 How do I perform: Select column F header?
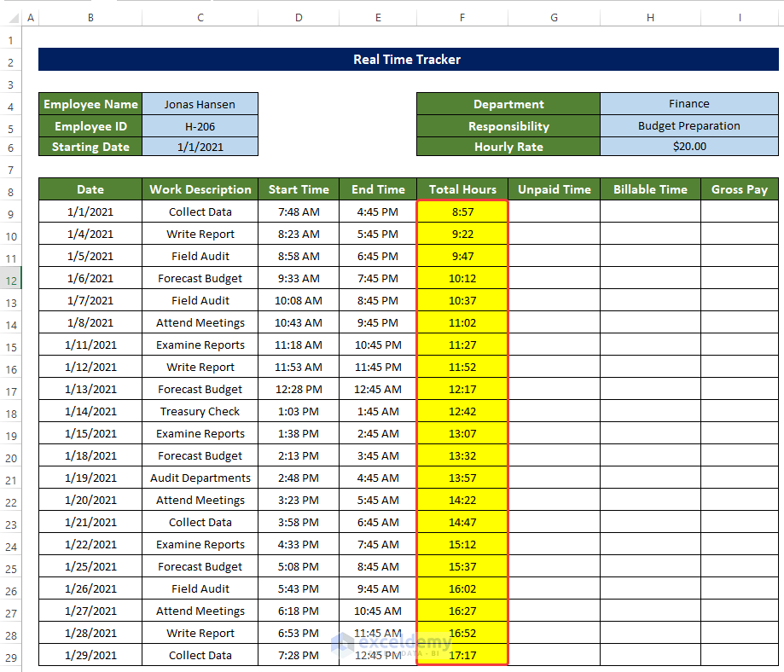(462, 18)
